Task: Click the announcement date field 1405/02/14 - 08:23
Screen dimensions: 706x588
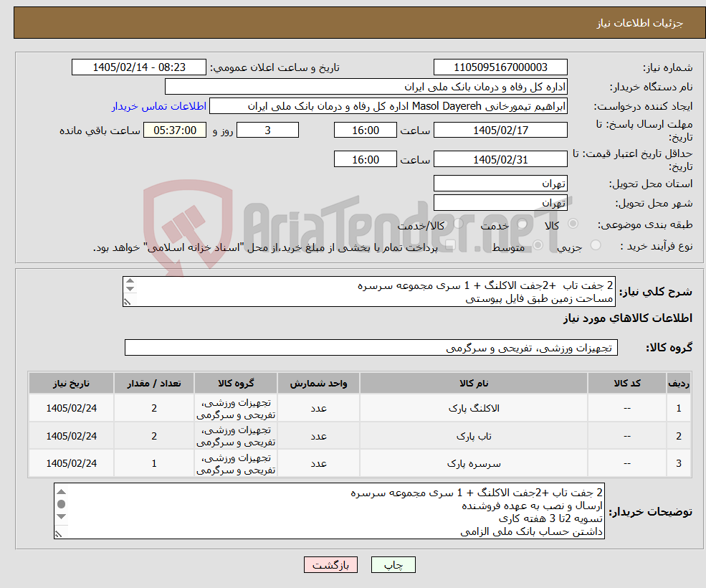Action: click(138, 67)
